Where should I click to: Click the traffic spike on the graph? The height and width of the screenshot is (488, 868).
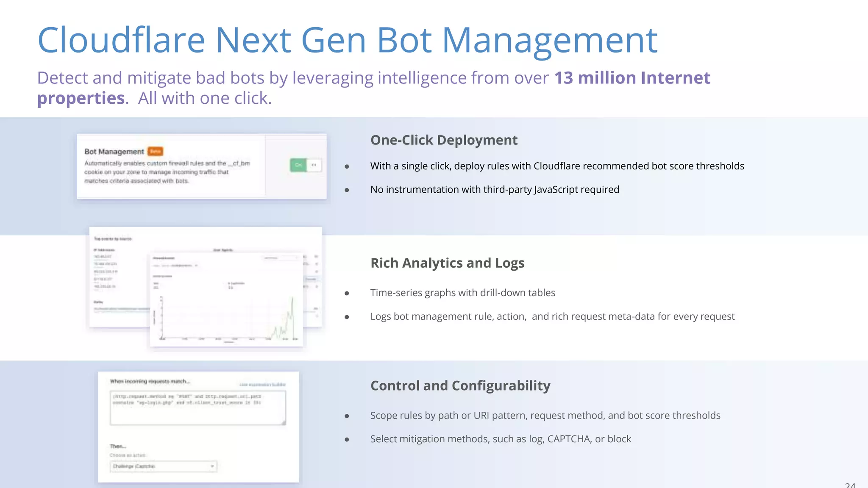pos(292,302)
